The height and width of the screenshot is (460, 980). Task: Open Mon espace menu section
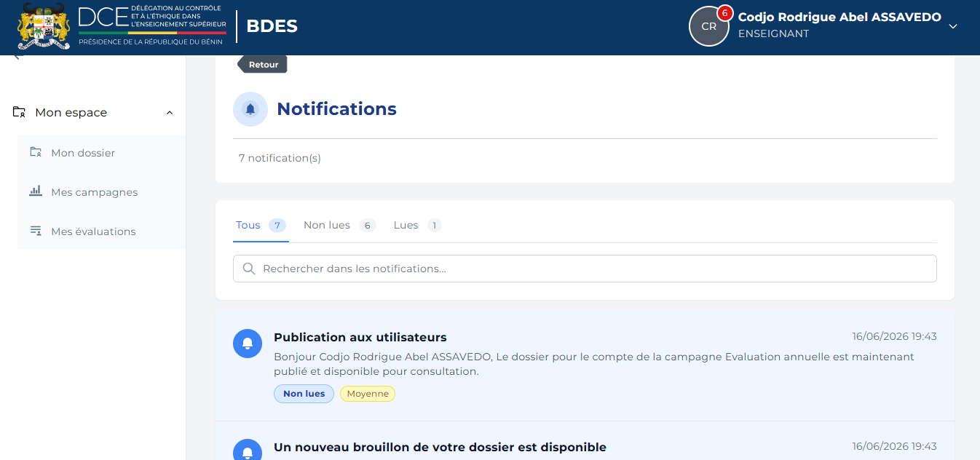pyautogui.click(x=93, y=113)
